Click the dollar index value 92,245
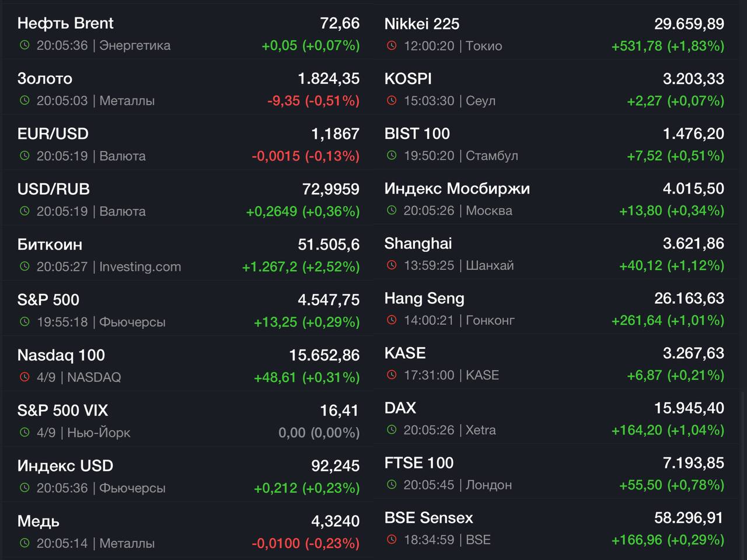Image resolution: width=747 pixels, height=560 pixels. point(336,466)
